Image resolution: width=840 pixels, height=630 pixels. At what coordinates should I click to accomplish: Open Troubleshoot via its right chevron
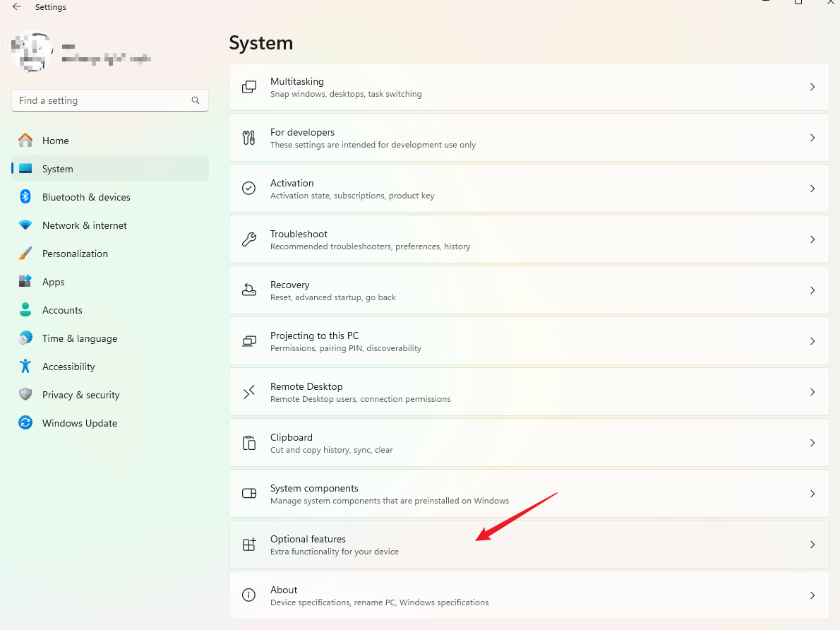click(812, 239)
